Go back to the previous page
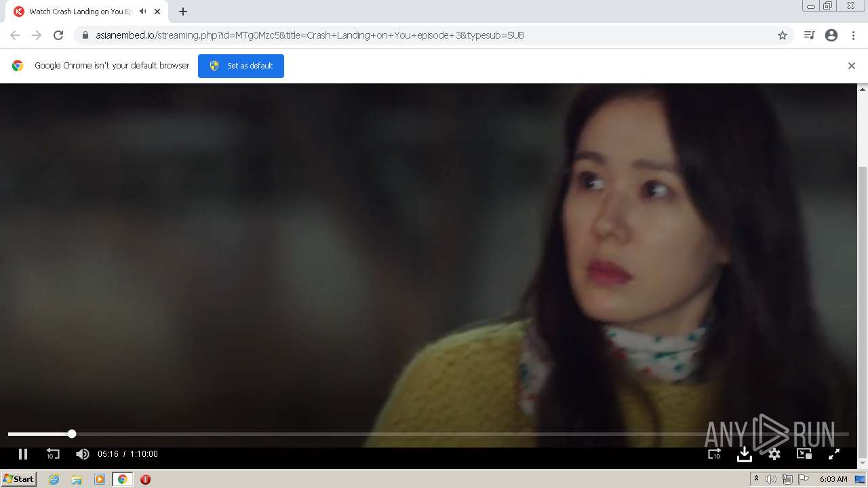Screen dimensions: 868x488 click(15, 35)
